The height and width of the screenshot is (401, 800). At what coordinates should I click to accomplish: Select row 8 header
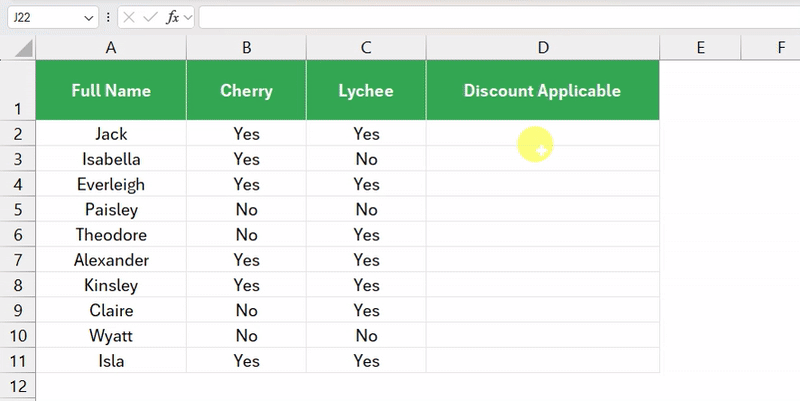pos(18,285)
